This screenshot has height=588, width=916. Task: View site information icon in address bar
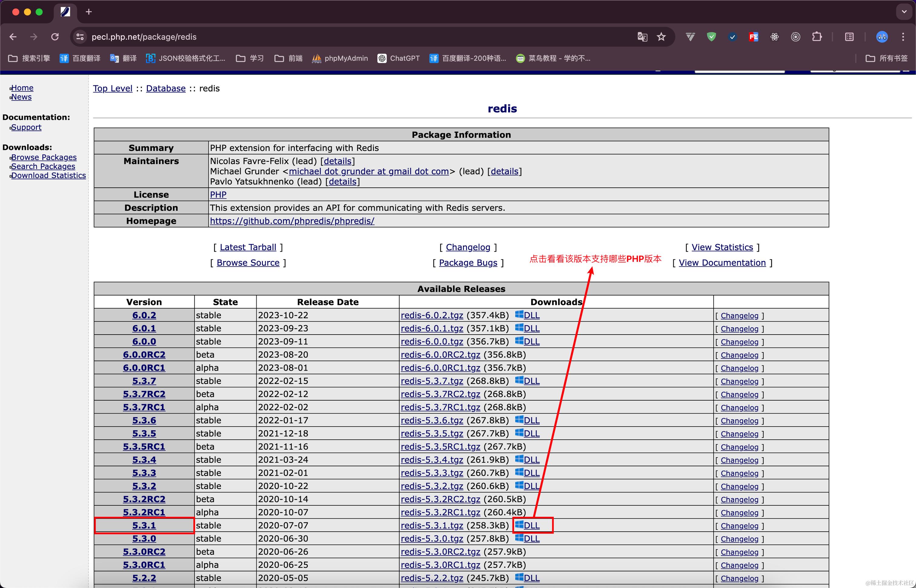pyautogui.click(x=80, y=37)
